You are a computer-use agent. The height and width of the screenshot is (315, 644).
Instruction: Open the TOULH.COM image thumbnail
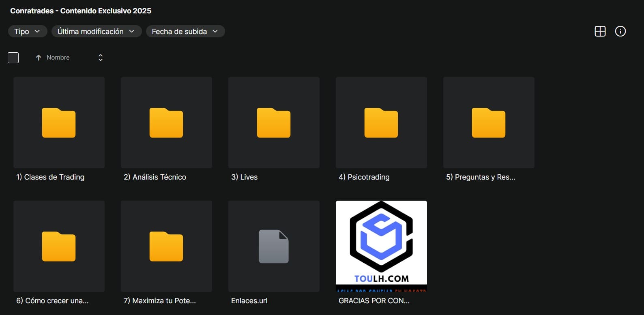click(381, 246)
